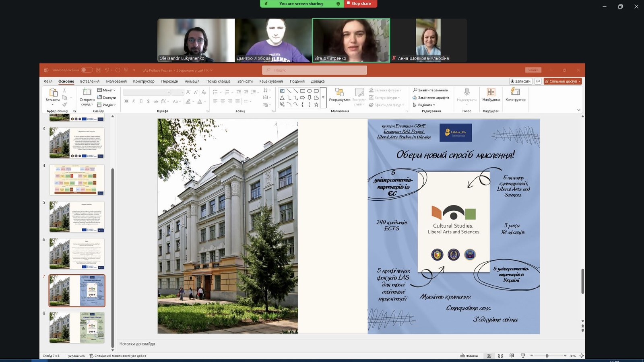Click the Share (Спільний доступ) button
This screenshot has width=644, height=362.
(x=562, y=81)
